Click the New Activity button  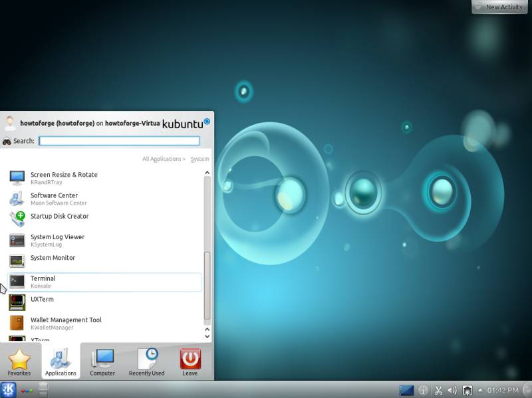click(499, 7)
